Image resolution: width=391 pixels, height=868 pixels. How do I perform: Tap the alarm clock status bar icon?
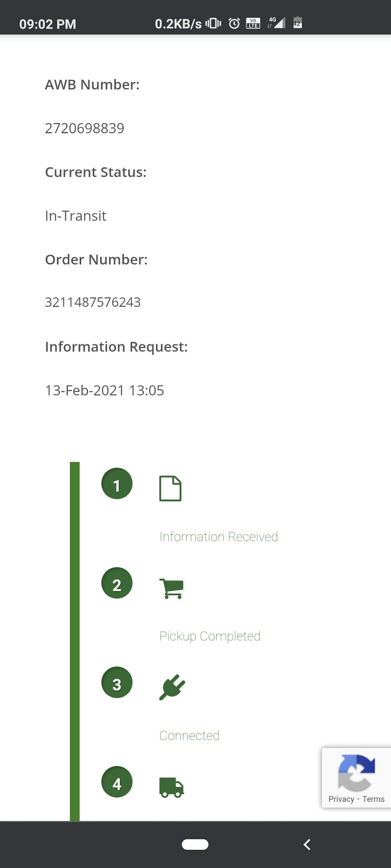pos(234,24)
